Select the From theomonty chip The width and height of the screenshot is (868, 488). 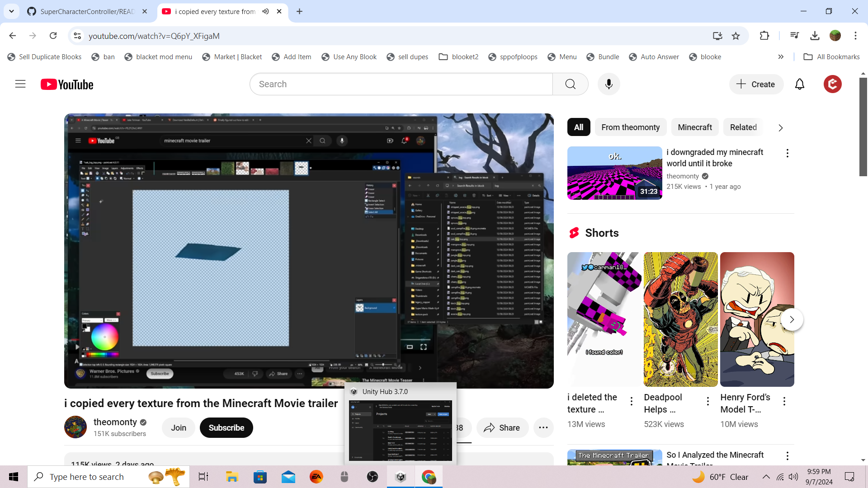(630, 127)
